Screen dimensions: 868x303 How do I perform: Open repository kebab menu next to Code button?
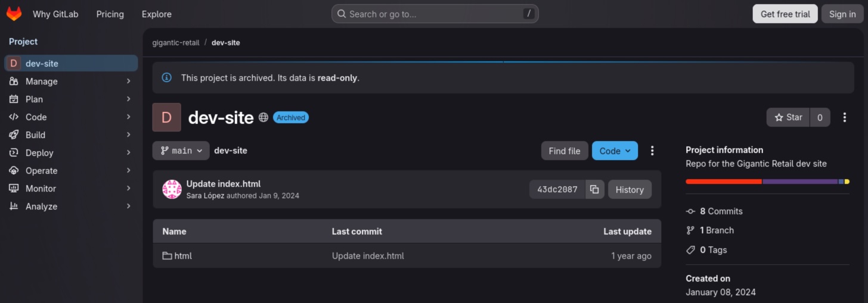coord(652,151)
